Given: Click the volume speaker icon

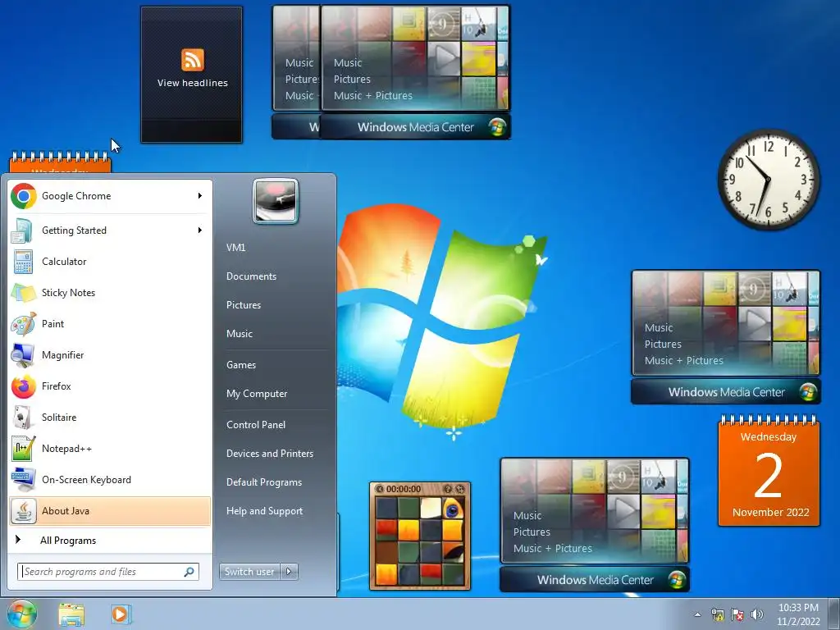Looking at the screenshot, I should click(757, 614).
